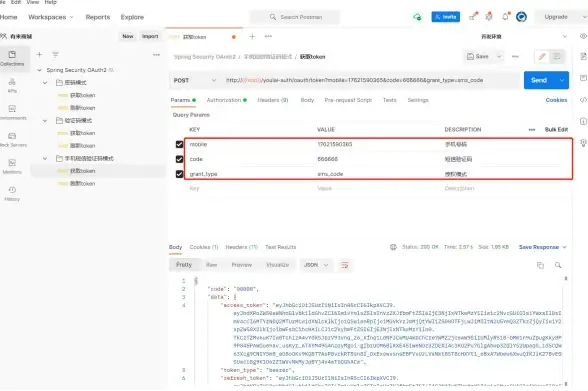Click the wrap lines icon in the response toolbar
This screenshot has width=588, height=391.
[x=345, y=265]
